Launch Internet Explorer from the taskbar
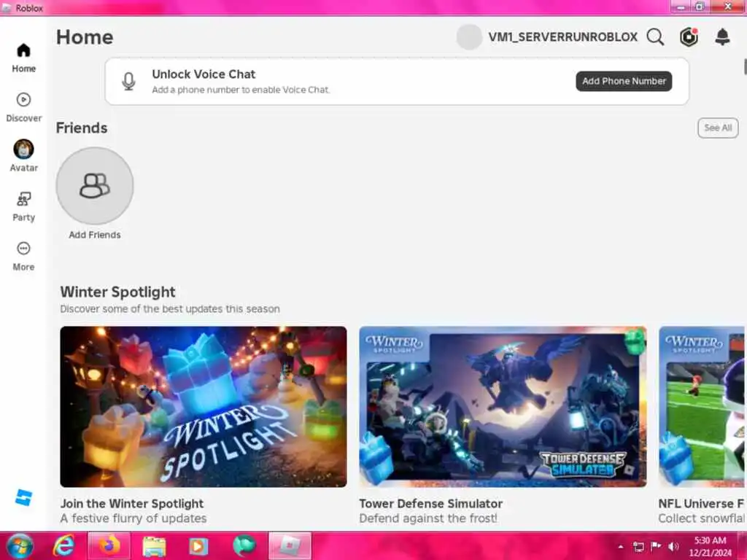The width and height of the screenshot is (747, 560). click(x=63, y=545)
